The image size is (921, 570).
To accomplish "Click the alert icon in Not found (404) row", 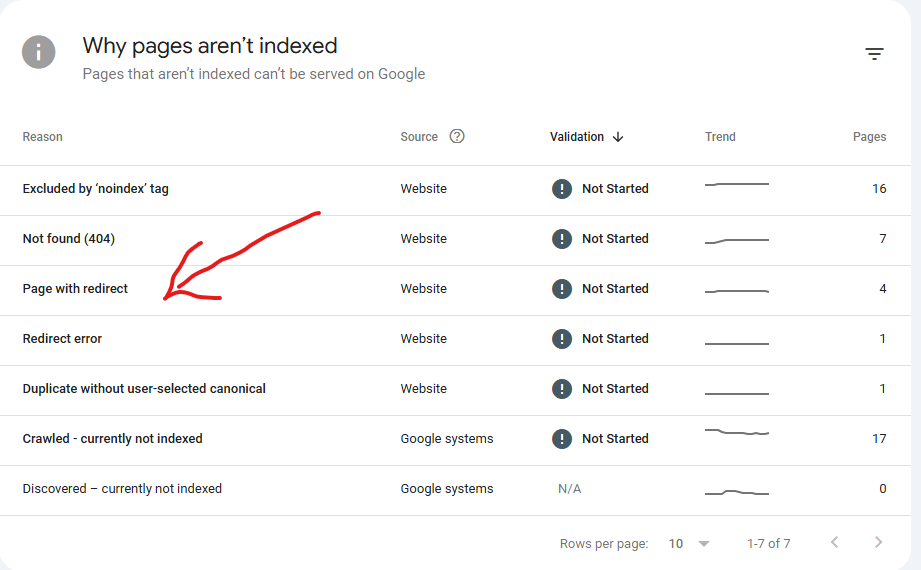I will click(562, 239).
